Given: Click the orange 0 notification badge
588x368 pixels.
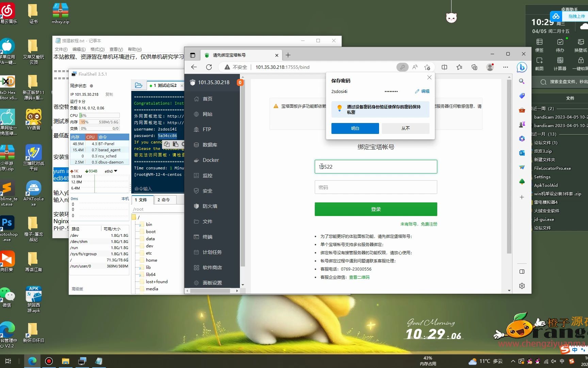Looking at the screenshot, I should (240, 82).
